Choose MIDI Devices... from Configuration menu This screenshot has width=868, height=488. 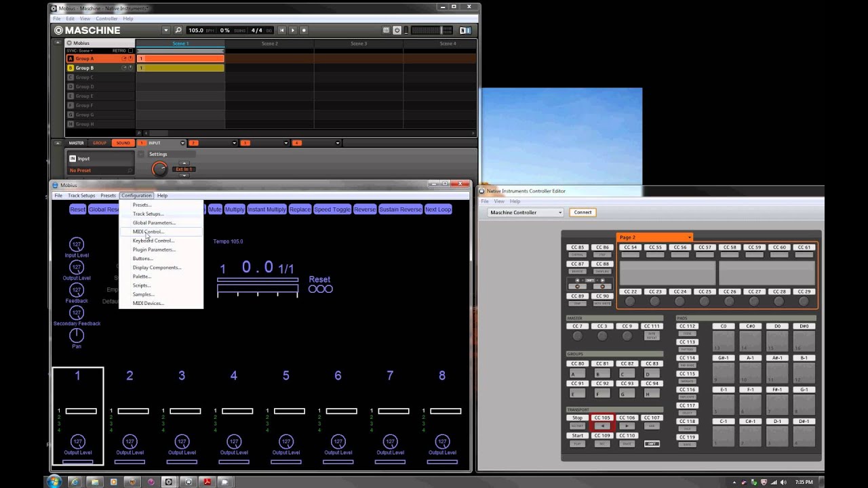coord(149,303)
